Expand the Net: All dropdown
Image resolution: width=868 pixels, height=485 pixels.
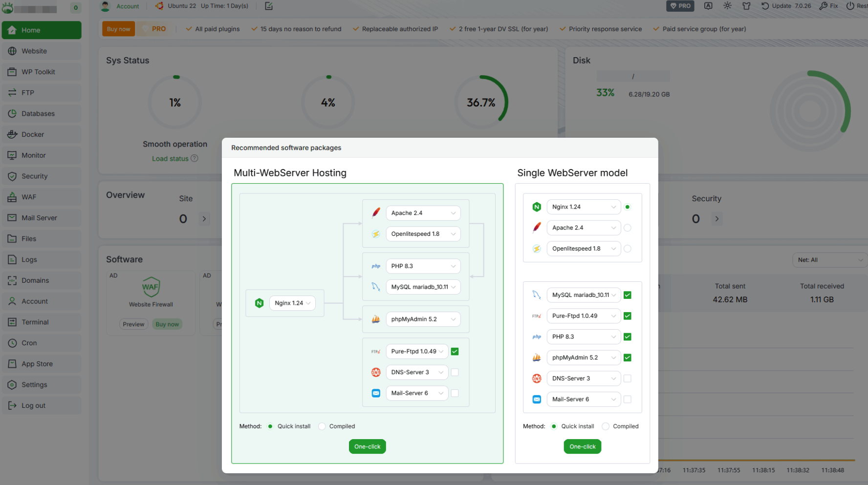pyautogui.click(x=829, y=260)
